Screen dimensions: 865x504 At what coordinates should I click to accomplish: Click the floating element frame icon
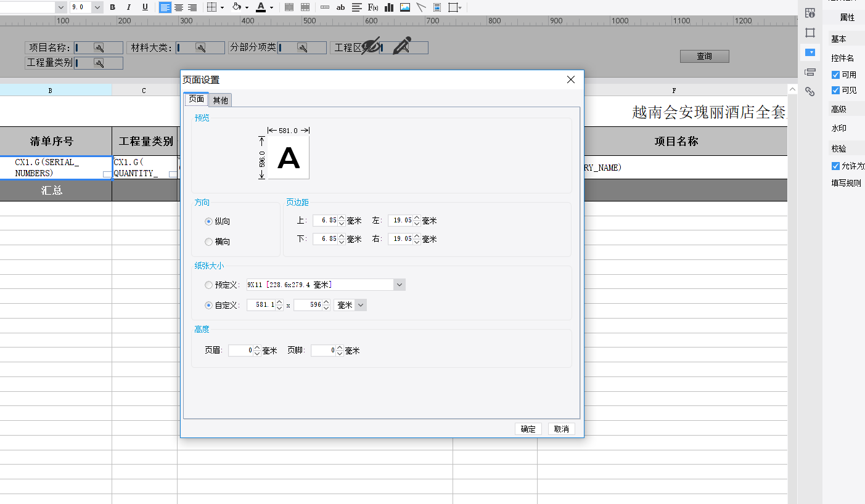pos(453,7)
